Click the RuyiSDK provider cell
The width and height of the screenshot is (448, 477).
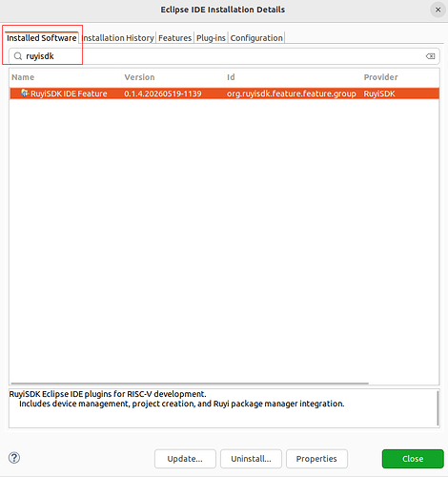[x=379, y=93]
